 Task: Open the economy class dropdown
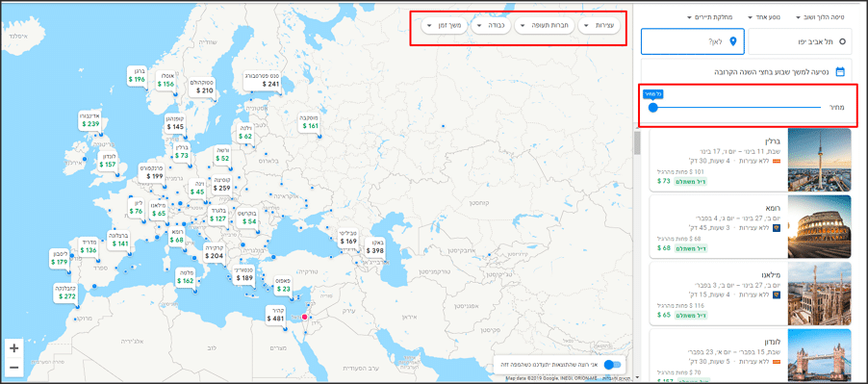709,17
